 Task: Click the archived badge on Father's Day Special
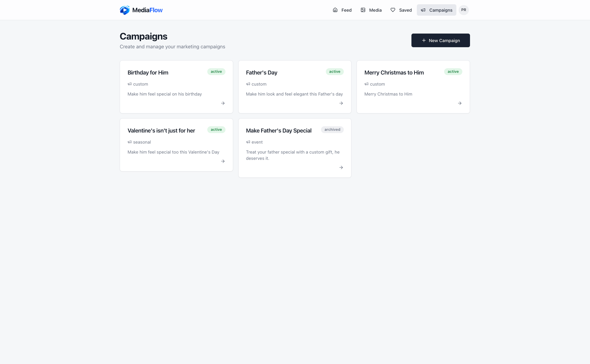(332, 130)
